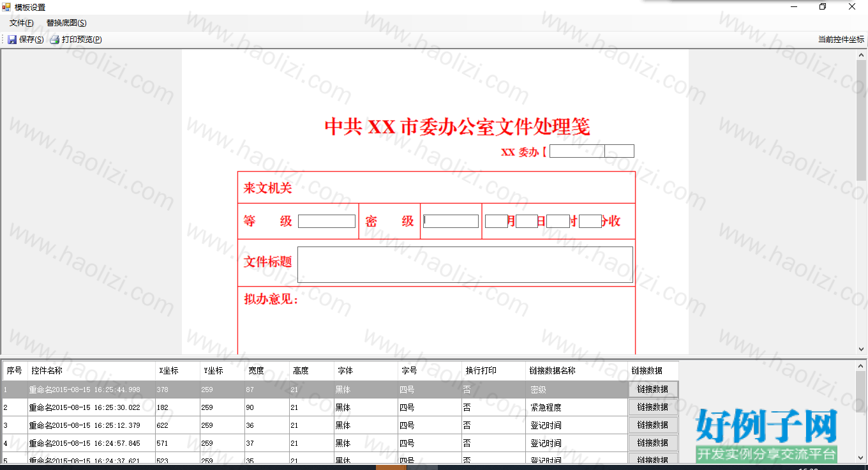Click the 字体 column header
Screen dimensions: 868x470
[366, 370]
